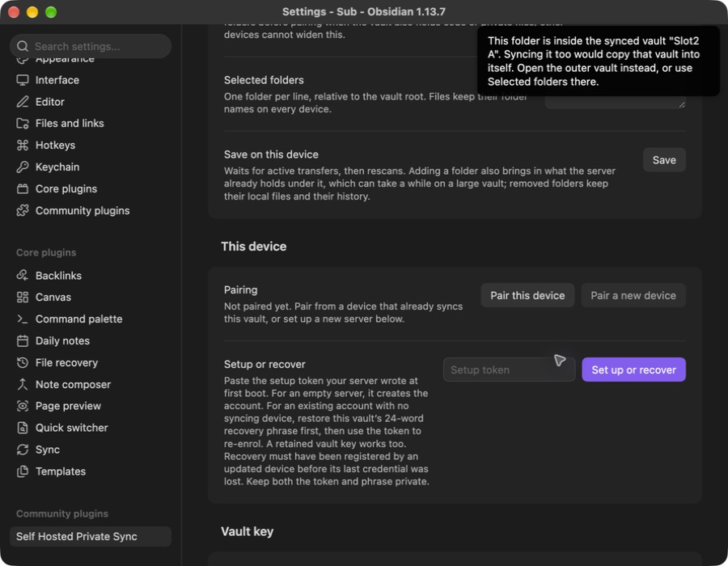Click the folder icon beside Files and links
This screenshot has height=566, width=728.
(x=23, y=124)
